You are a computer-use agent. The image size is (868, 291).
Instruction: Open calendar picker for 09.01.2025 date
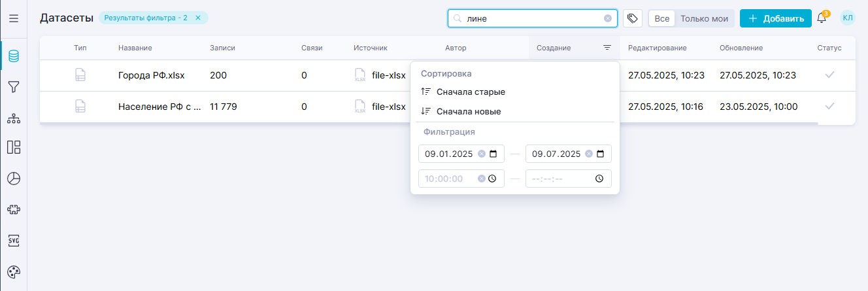493,154
